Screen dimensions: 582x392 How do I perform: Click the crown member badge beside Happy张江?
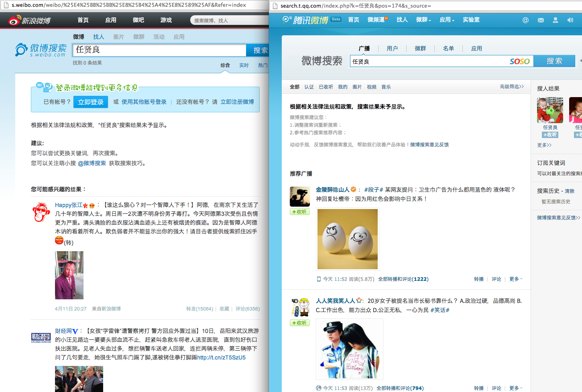coord(92,205)
